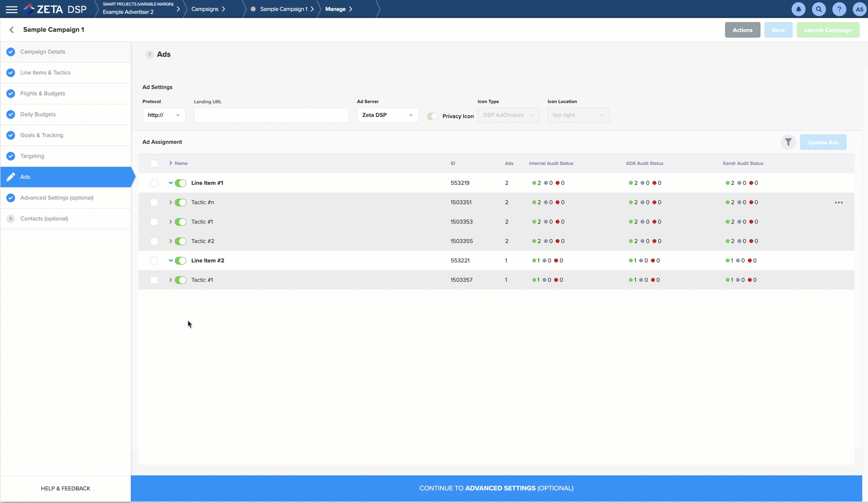This screenshot has height=503, width=868.
Task: Click the notifications bell icon
Action: tap(798, 9)
